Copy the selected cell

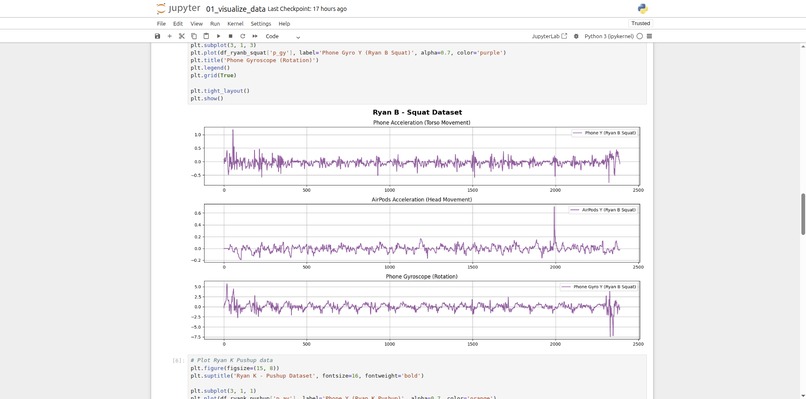tap(194, 37)
